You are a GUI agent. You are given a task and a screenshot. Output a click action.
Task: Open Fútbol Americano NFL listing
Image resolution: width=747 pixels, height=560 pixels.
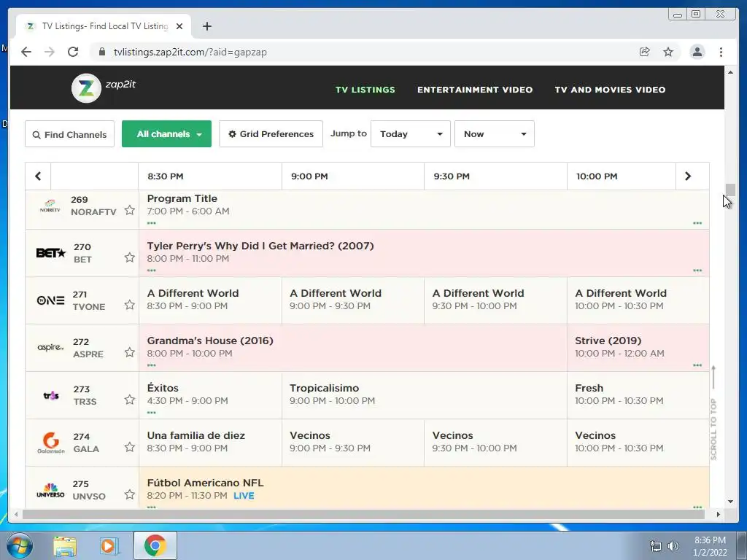(205, 483)
